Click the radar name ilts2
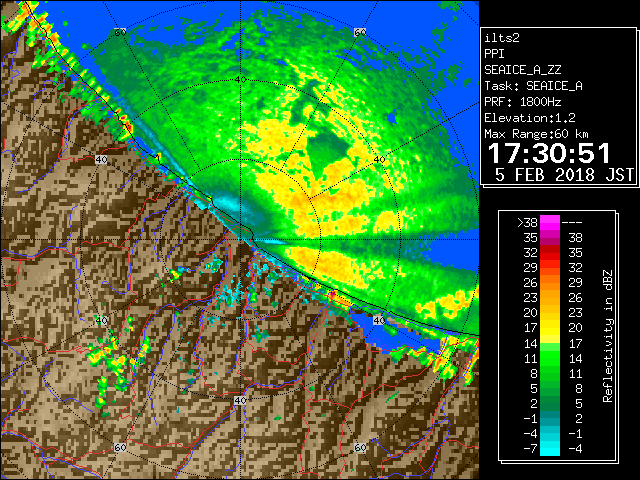The image size is (640, 480). coord(502,38)
